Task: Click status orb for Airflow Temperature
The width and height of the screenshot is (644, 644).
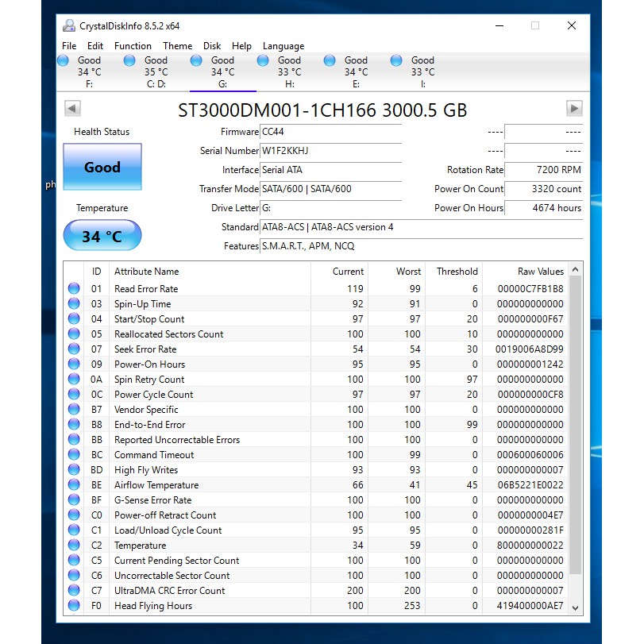Action: tap(74, 485)
